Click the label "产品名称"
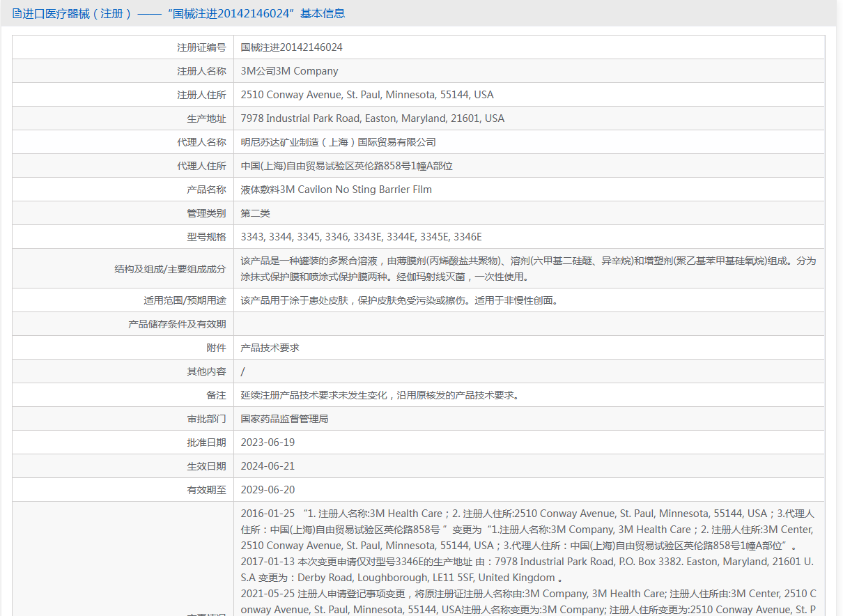 (206, 190)
